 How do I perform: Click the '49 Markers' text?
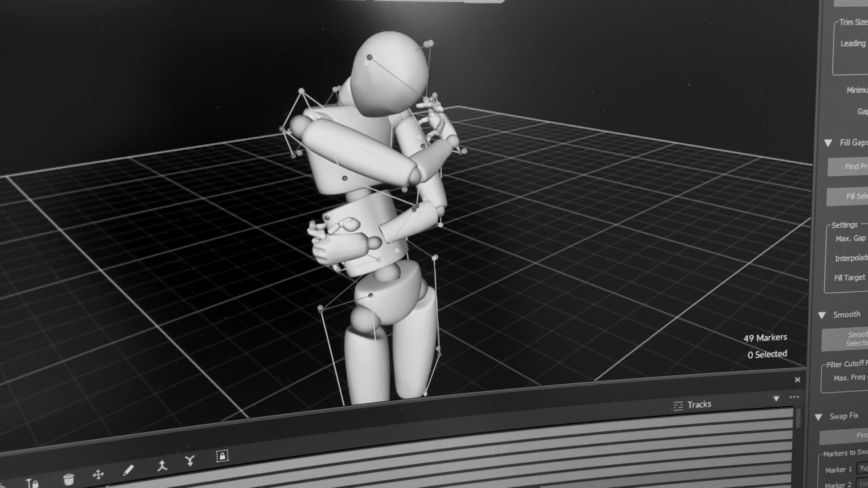(x=765, y=338)
